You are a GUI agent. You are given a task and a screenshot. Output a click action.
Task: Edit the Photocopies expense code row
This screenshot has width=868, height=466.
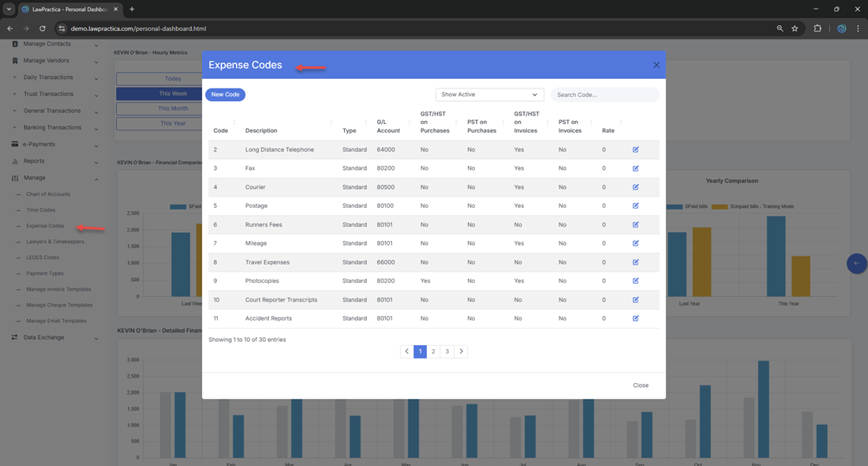pos(635,281)
